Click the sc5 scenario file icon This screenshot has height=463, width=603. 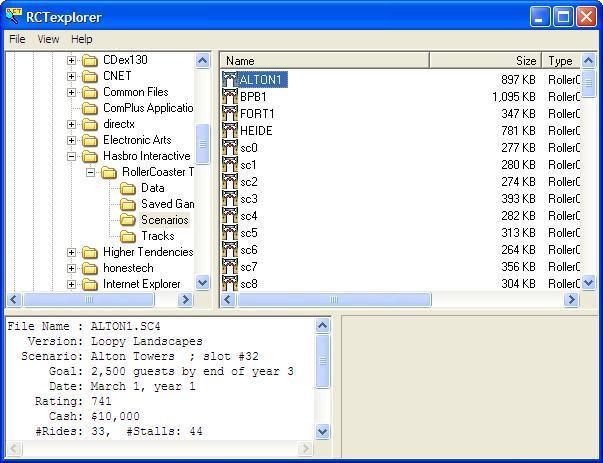tap(230, 233)
